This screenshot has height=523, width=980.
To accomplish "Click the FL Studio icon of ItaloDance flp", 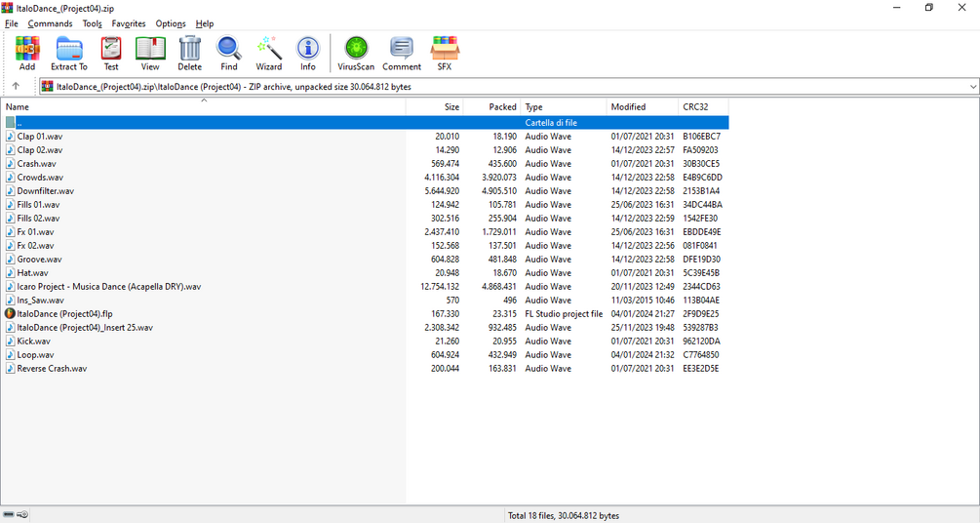I will click(10, 313).
